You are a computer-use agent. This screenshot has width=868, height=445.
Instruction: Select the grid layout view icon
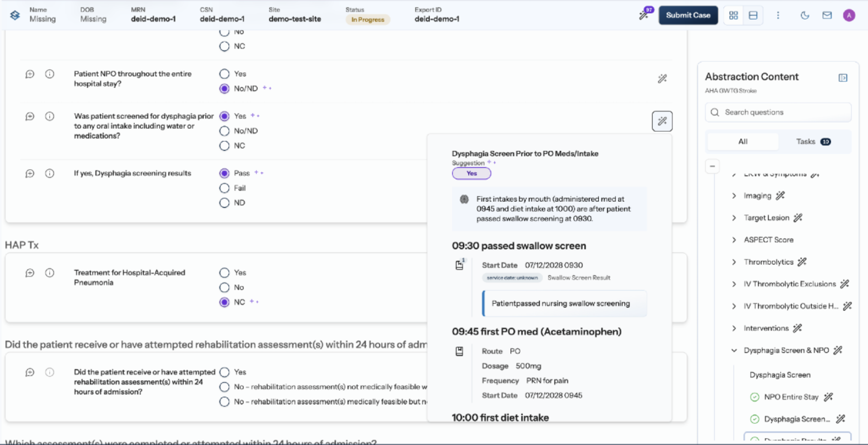[x=734, y=15]
